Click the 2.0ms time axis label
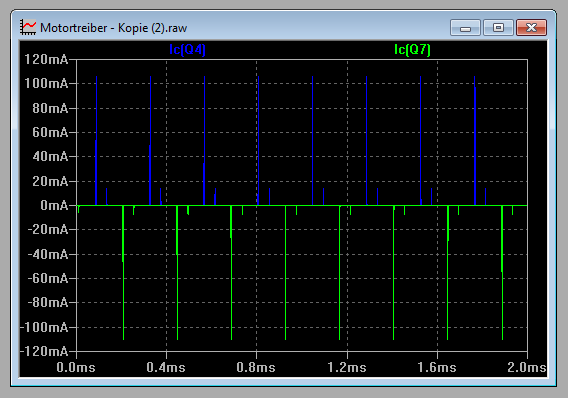 tap(527, 368)
